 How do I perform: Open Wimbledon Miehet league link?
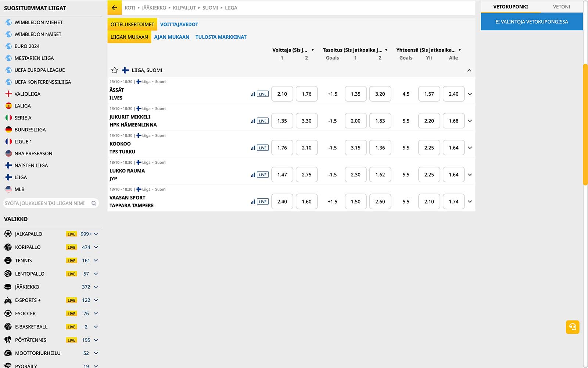[x=39, y=22]
